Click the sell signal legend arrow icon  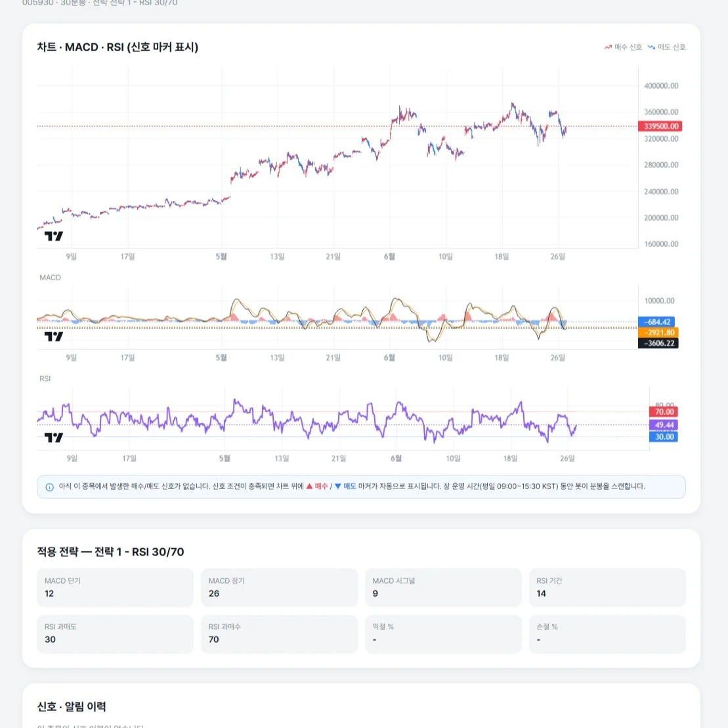[x=651, y=47]
